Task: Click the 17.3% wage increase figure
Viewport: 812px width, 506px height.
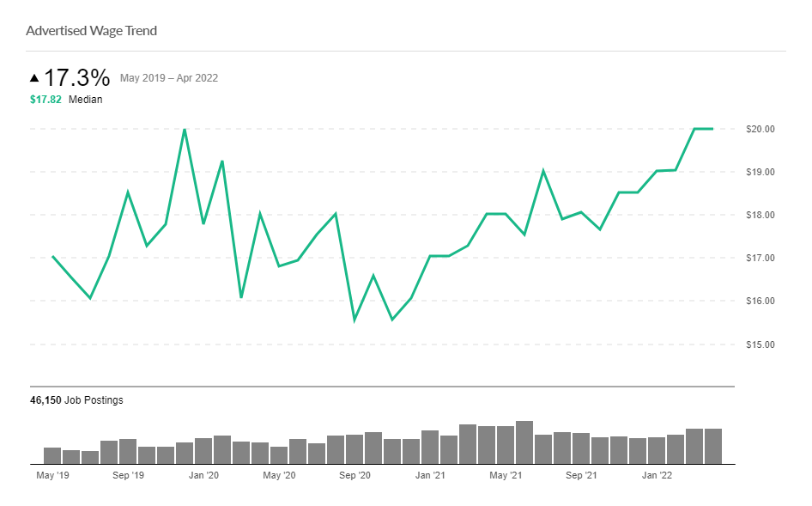Action: click(77, 78)
